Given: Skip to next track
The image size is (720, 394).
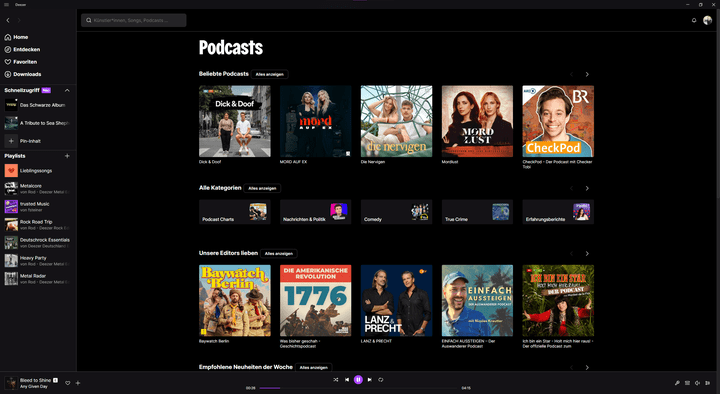Looking at the screenshot, I should click(370, 380).
